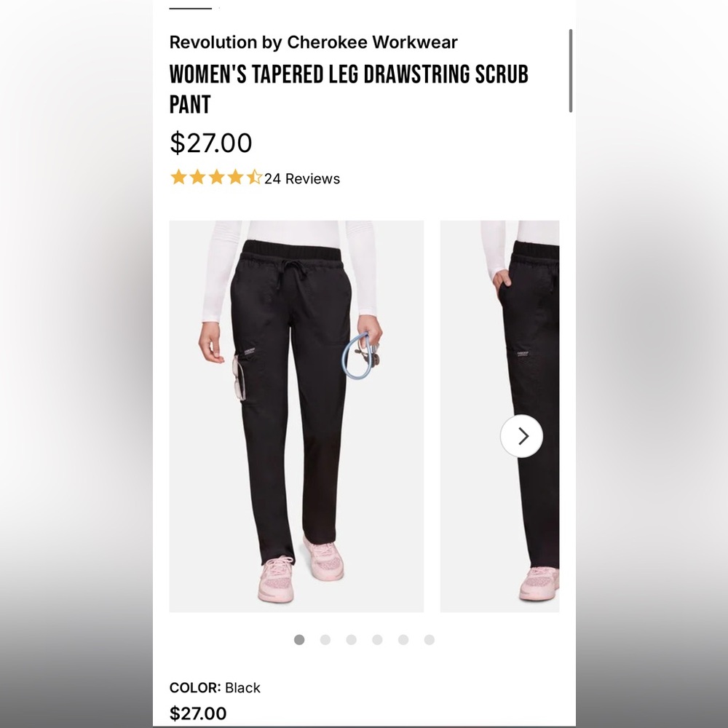Click the COLOR: Black label

(x=215, y=688)
